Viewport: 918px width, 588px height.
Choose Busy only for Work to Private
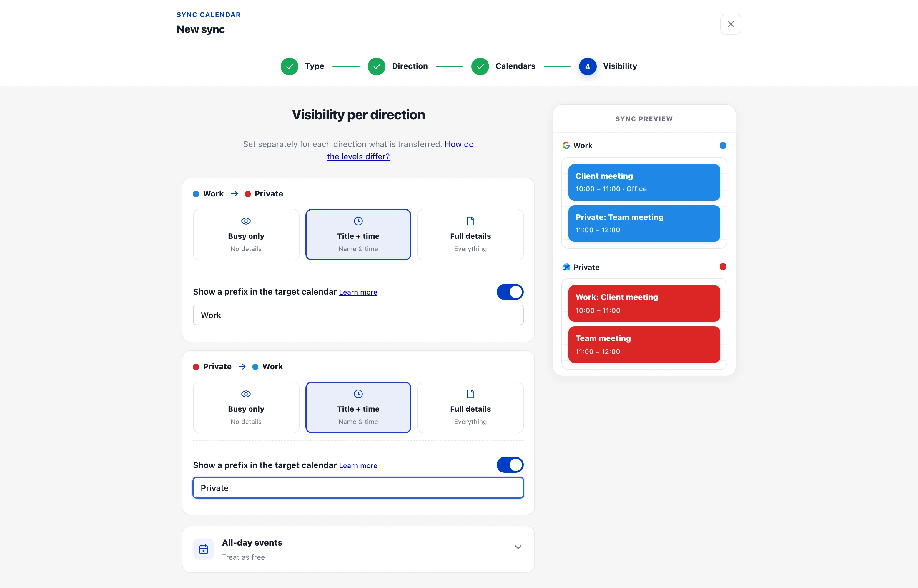(x=246, y=234)
